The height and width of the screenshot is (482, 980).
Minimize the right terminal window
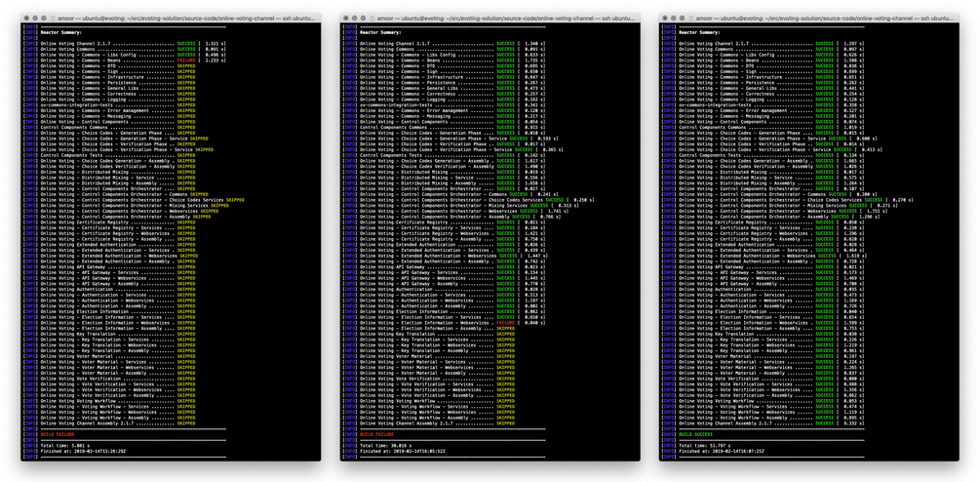675,18
